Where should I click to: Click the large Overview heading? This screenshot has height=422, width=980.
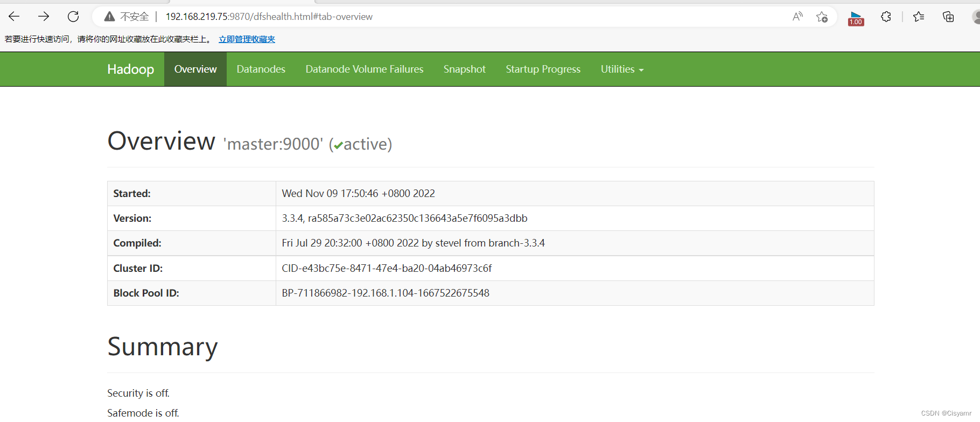coord(162,141)
